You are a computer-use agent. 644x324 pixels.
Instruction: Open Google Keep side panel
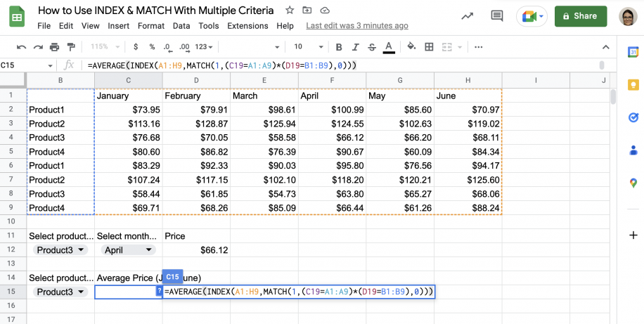633,85
